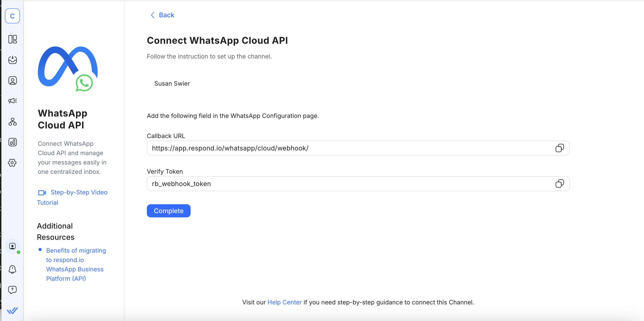Screen dimensions: 644x321
Task: Visit the Help Center link
Action: (x=284, y=302)
